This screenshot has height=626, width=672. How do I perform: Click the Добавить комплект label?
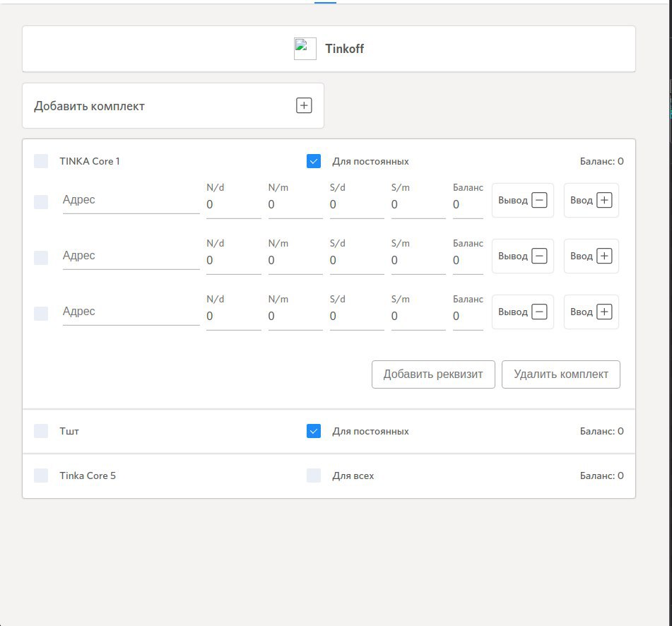(x=89, y=106)
